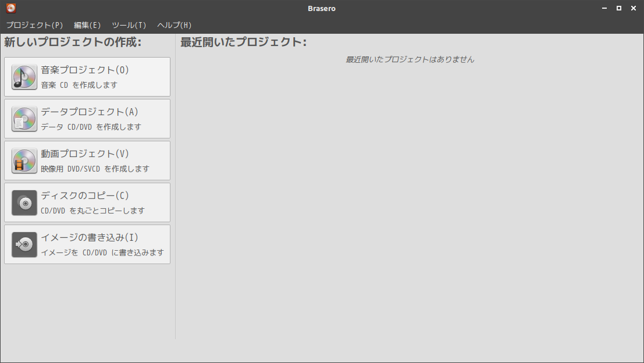Click the text 最近開いたプロジェクトはありません
This screenshot has width=644, height=363.
click(410, 59)
